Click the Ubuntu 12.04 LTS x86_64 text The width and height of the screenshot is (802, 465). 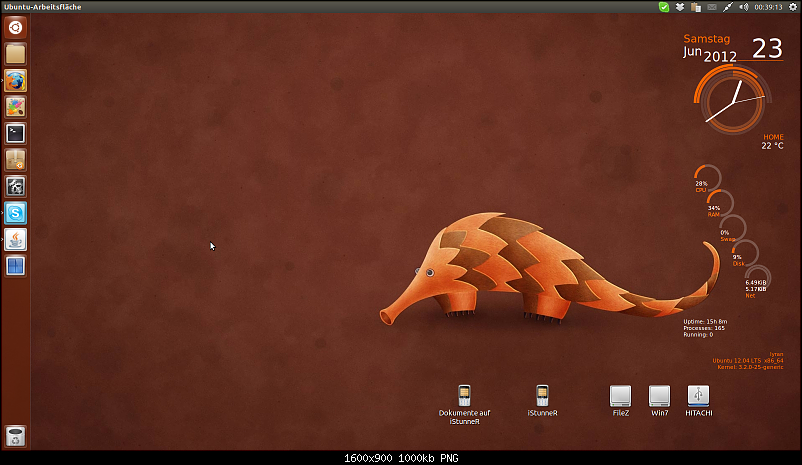[x=748, y=361]
